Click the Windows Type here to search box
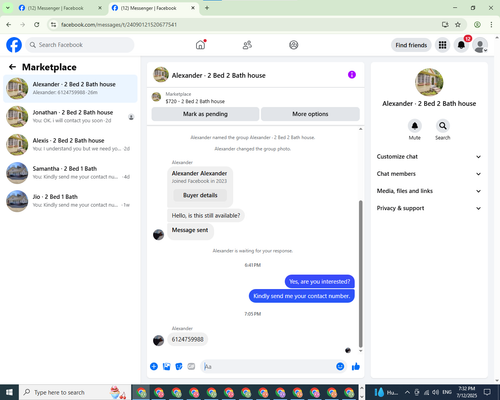Viewport: 500px width, 400px height. (75, 392)
